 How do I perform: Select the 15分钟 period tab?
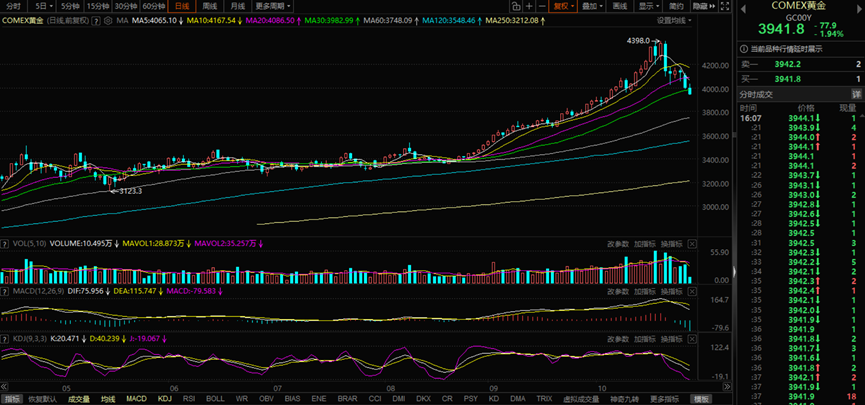[x=97, y=6]
